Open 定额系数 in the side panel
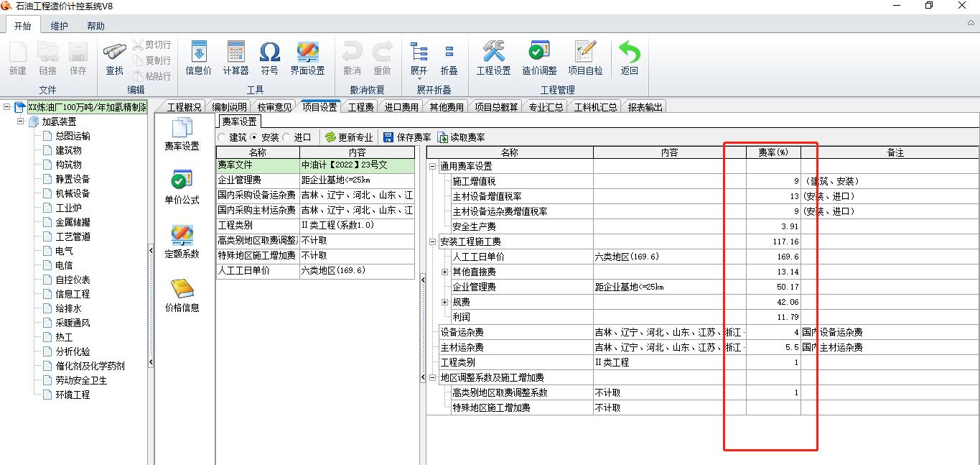The image size is (980, 465). tap(182, 241)
